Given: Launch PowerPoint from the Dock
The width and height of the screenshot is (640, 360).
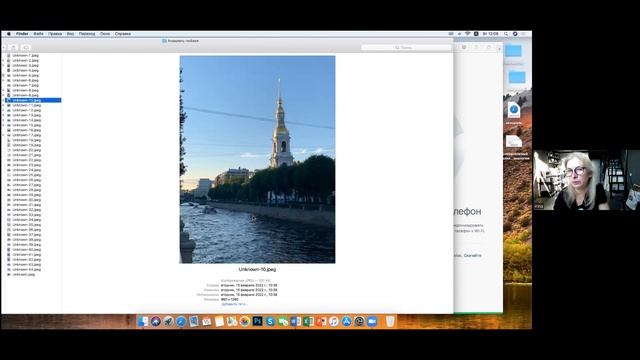Looking at the screenshot, I should point(321,322).
